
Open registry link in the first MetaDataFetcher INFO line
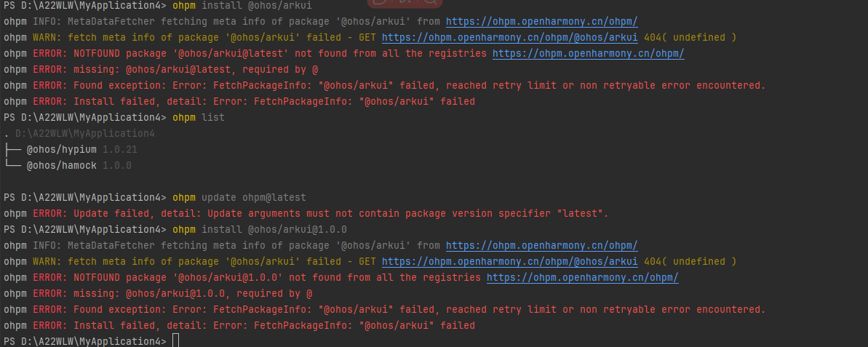[x=541, y=22]
